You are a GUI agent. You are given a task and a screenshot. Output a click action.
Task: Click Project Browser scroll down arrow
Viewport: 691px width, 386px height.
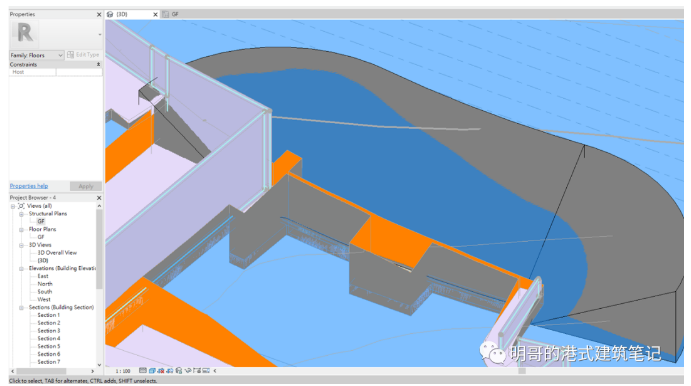coord(99,365)
